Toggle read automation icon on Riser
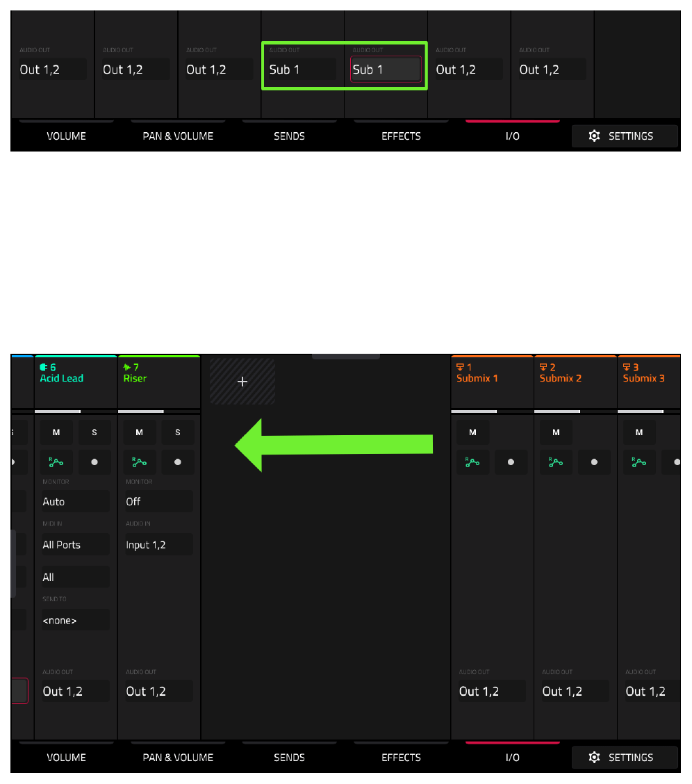The width and height of the screenshot is (692, 784). 140,462
